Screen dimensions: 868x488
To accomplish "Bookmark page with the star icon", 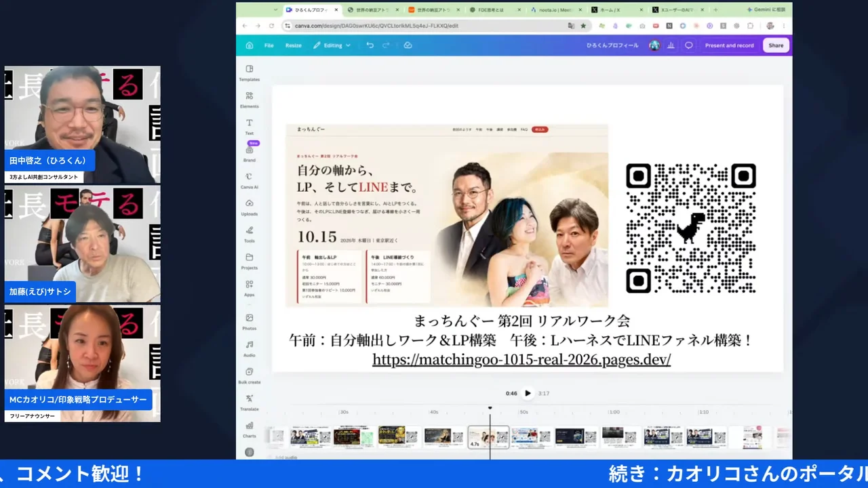I will (x=583, y=26).
